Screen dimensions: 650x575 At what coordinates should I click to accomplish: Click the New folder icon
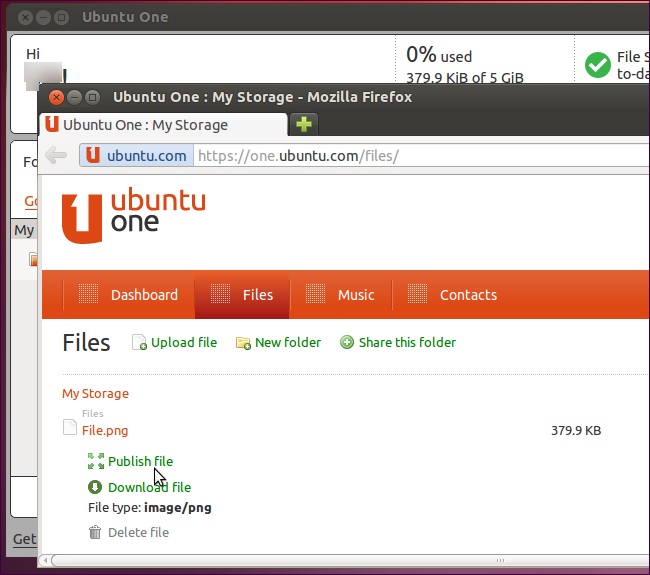[x=243, y=343]
